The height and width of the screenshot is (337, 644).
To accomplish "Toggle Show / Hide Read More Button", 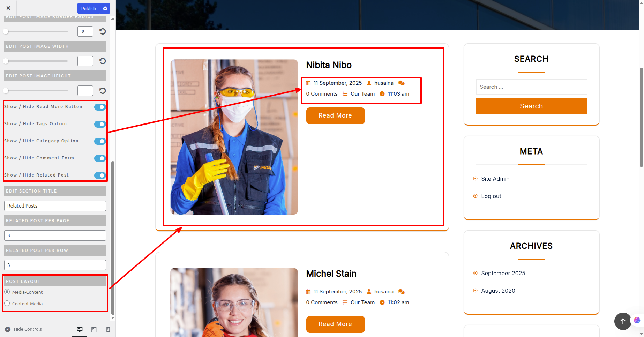I will point(100,107).
